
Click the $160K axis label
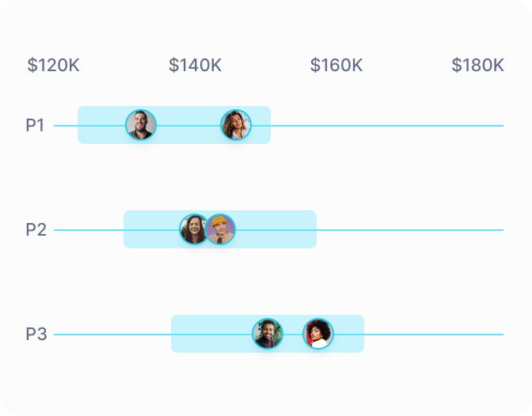click(336, 65)
